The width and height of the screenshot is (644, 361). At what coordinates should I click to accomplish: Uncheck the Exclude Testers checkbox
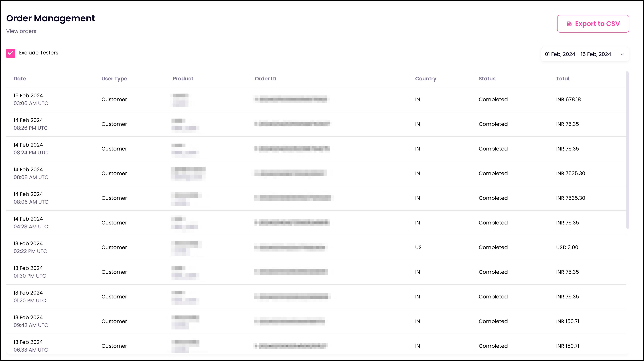coord(10,53)
